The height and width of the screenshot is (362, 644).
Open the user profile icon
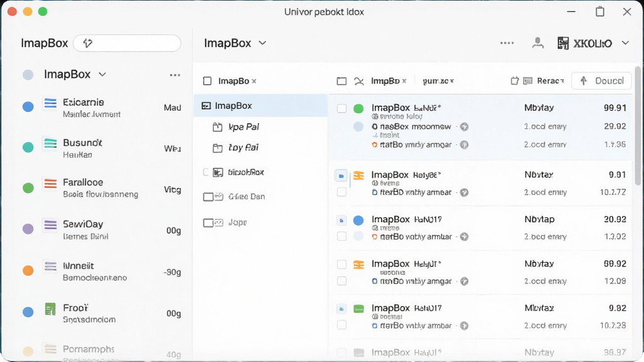click(538, 43)
